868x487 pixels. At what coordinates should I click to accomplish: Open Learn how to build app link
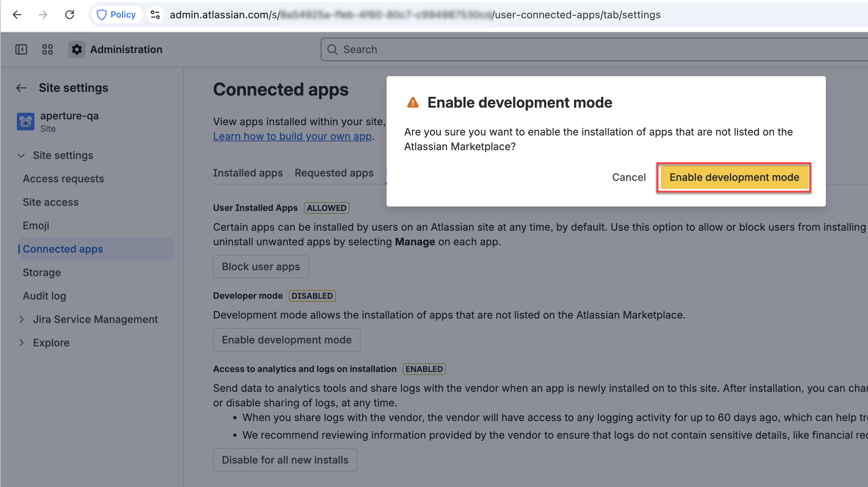coord(292,136)
